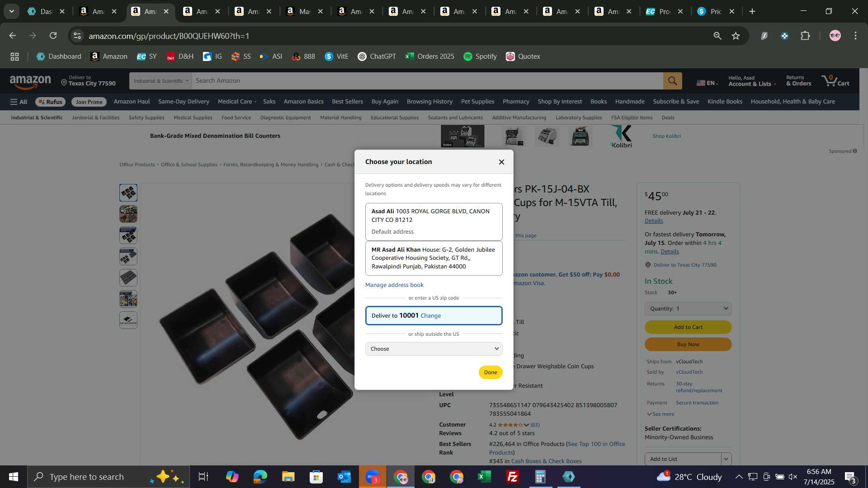Open FileZilla from the taskbar

pos(512,477)
